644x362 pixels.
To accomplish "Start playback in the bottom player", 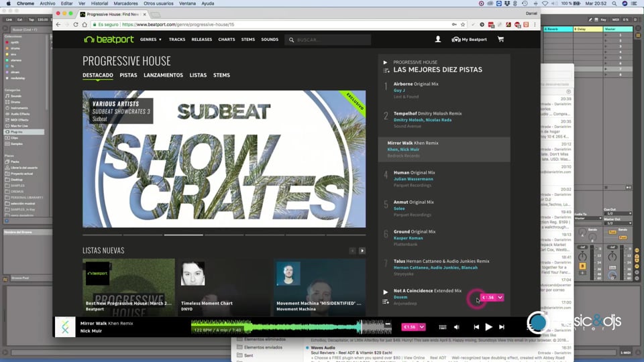I will click(488, 327).
